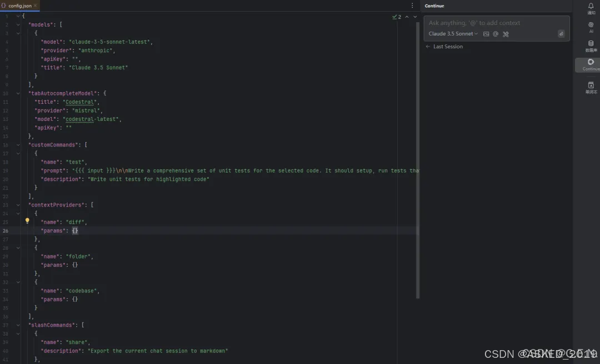Collapse the fold arrow on line 17
600x364 pixels.
pyautogui.click(x=18, y=153)
